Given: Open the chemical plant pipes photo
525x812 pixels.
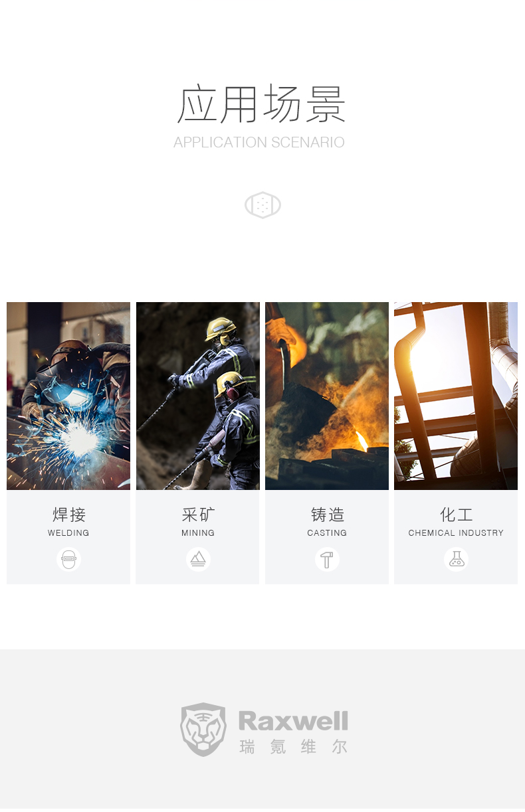Looking at the screenshot, I should tap(456, 396).
